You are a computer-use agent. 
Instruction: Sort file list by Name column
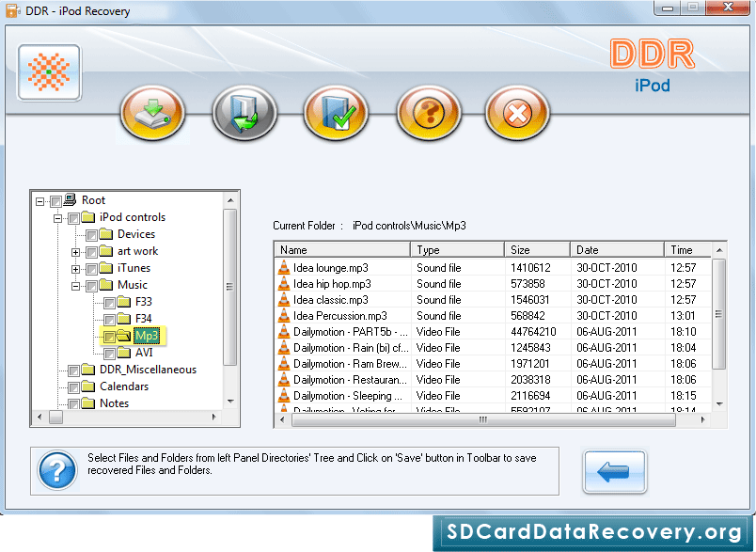point(342,250)
